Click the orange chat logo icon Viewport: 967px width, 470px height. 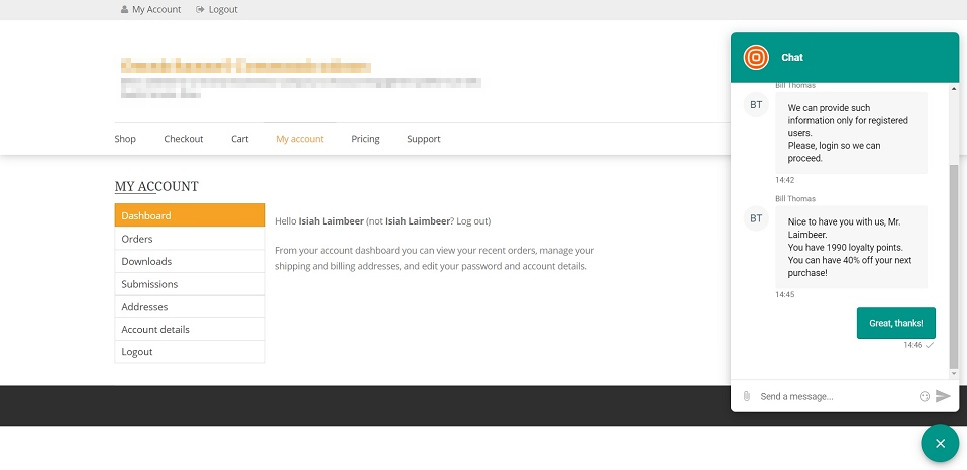click(x=755, y=57)
